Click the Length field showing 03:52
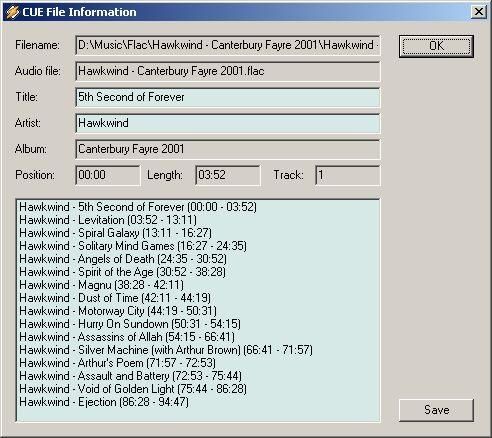This screenshot has height=438, width=492. click(228, 175)
